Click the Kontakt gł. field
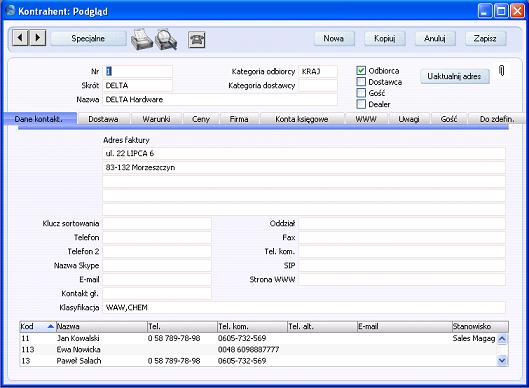Screen dimensions: 529x388 (157, 294)
